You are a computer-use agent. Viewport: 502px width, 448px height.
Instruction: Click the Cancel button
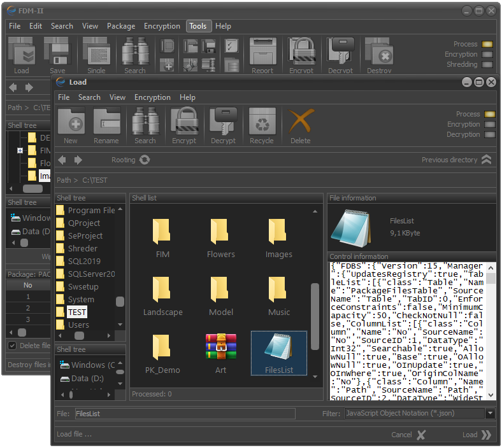[x=408, y=435]
